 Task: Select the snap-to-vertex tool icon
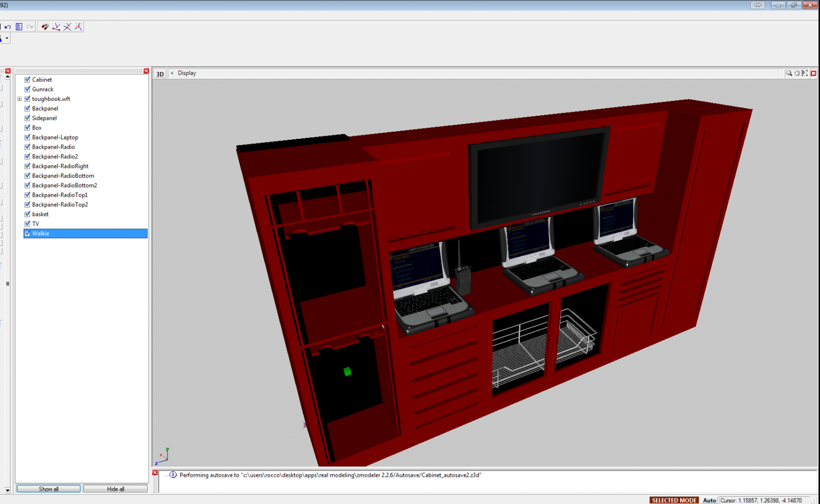click(x=56, y=27)
